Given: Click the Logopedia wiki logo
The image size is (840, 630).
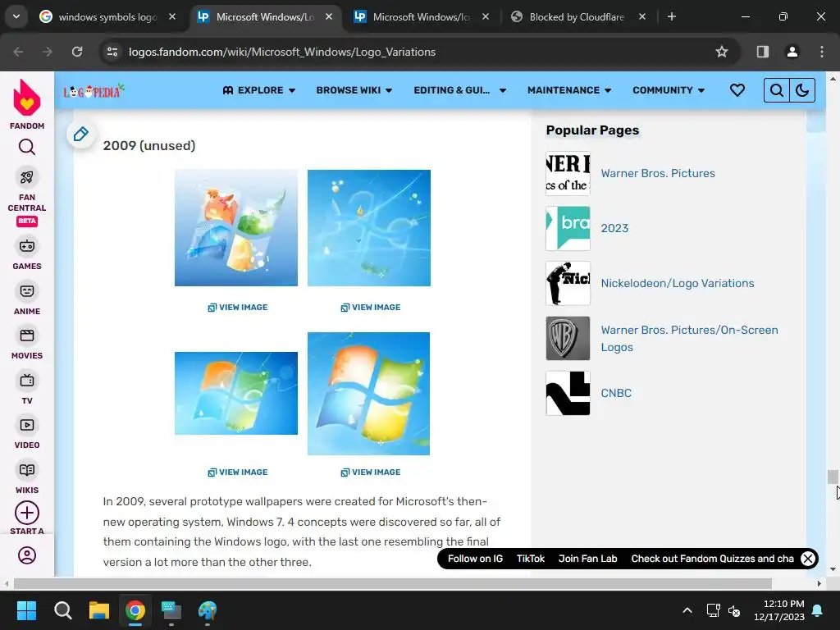Looking at the screenshot, I should tap(94, 91).
